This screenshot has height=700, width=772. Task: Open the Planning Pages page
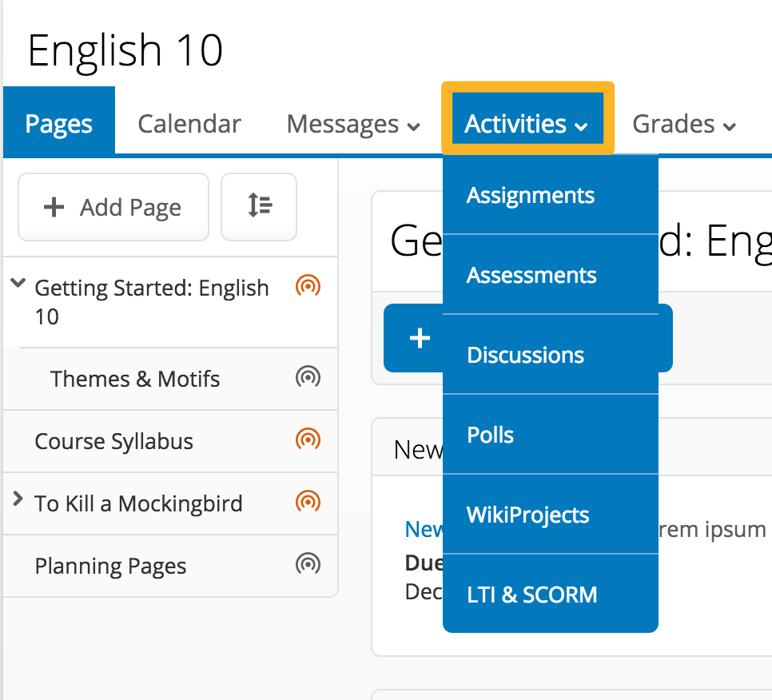(x=110, y=566)
